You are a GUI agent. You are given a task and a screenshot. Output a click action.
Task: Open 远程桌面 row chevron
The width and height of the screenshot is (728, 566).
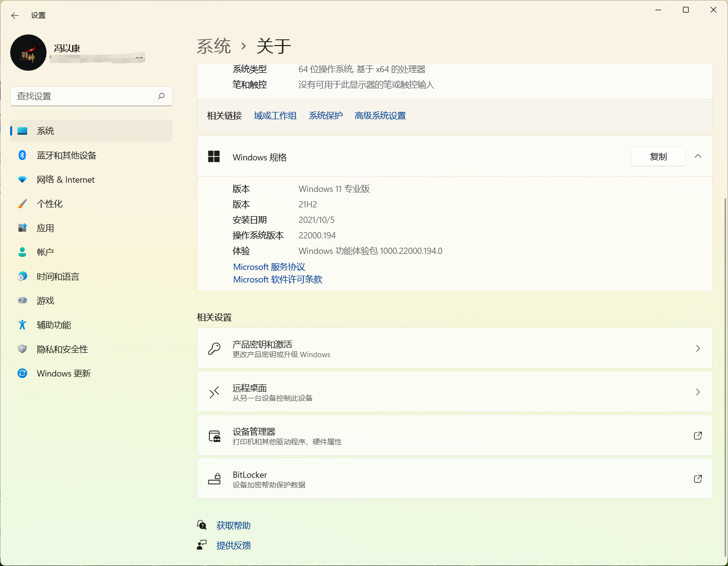pyautogui.click(x=698, y=392)
